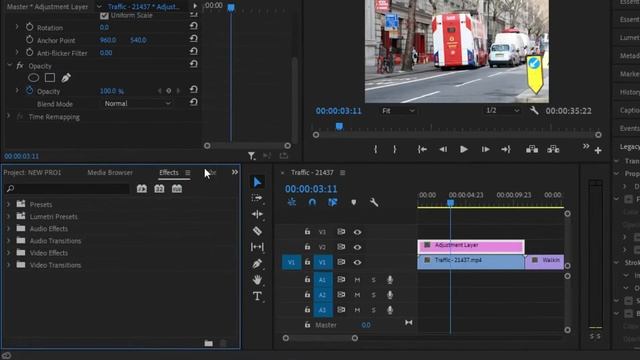The width and height of the screenshot is (640, 360).
Task: Select the Slip tool
Action: point(257,247)
